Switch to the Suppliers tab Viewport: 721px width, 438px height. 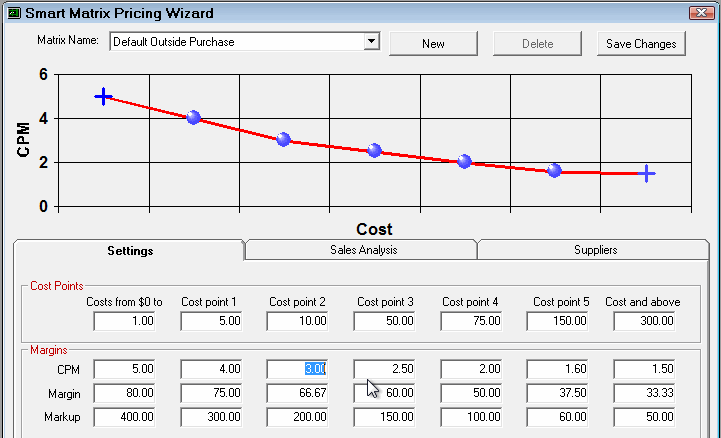click(x=595, y=250)
